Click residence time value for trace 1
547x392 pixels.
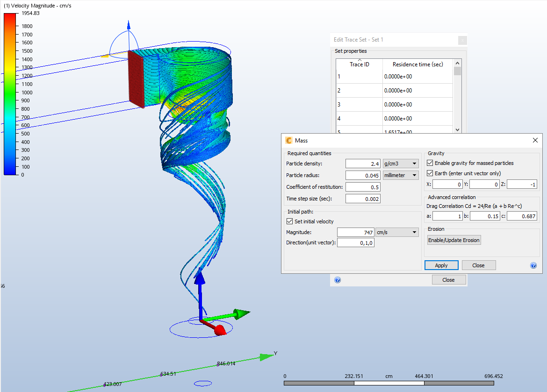click(398, 76)
